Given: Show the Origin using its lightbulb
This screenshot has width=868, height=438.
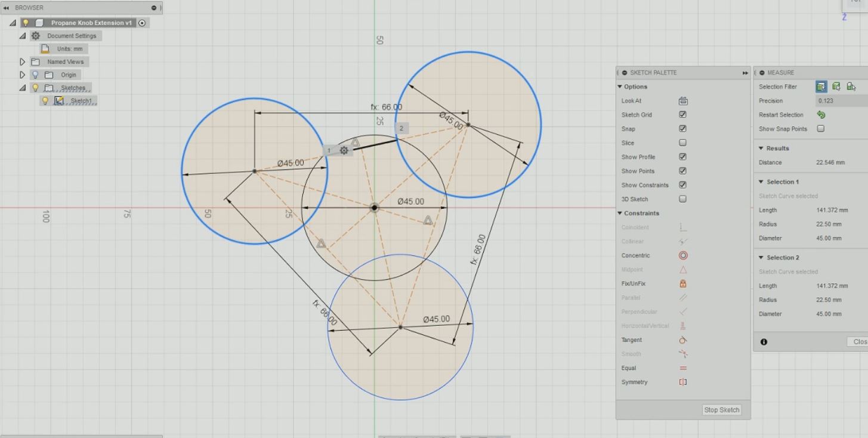Looking at the screenshot, I should (x=35, y=75).
